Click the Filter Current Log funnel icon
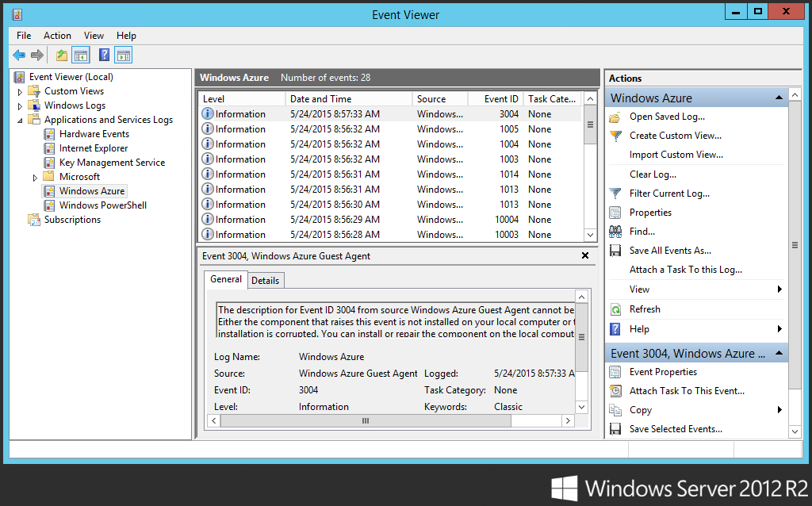Image resolution: width=812 pixels, height=506 pixels. [615, 194]
